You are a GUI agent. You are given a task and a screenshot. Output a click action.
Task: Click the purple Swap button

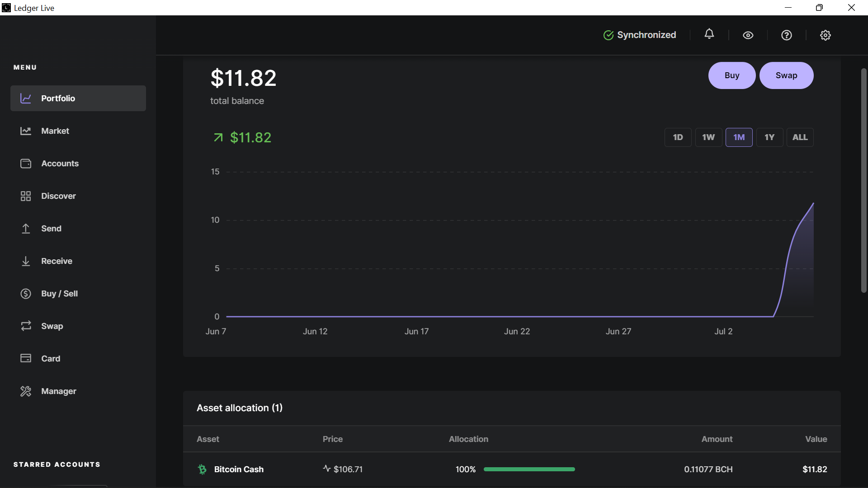pyautogui.click(x=786, y=75)
